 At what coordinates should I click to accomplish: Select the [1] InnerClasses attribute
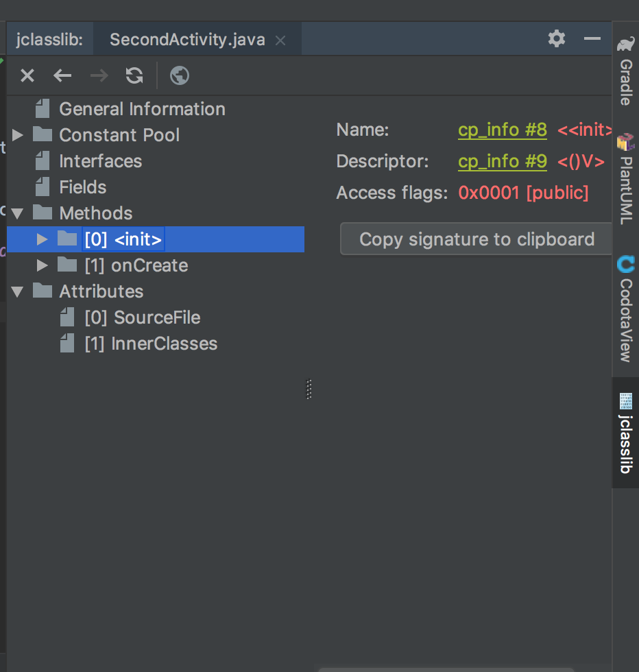pyautogui.click(x=150, y=344)
